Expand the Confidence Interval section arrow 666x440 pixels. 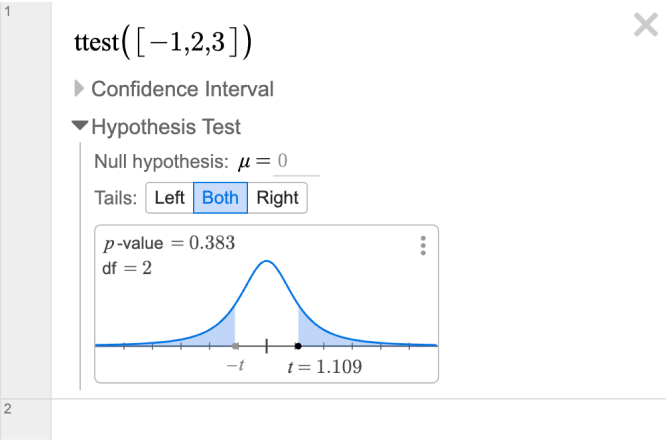[x=79, y=88]
